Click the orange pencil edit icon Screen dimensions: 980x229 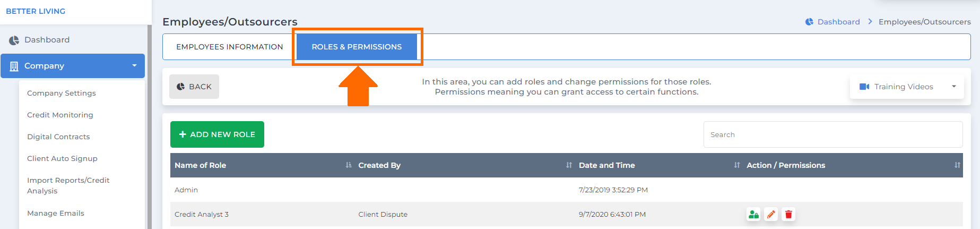pos(771,215)
